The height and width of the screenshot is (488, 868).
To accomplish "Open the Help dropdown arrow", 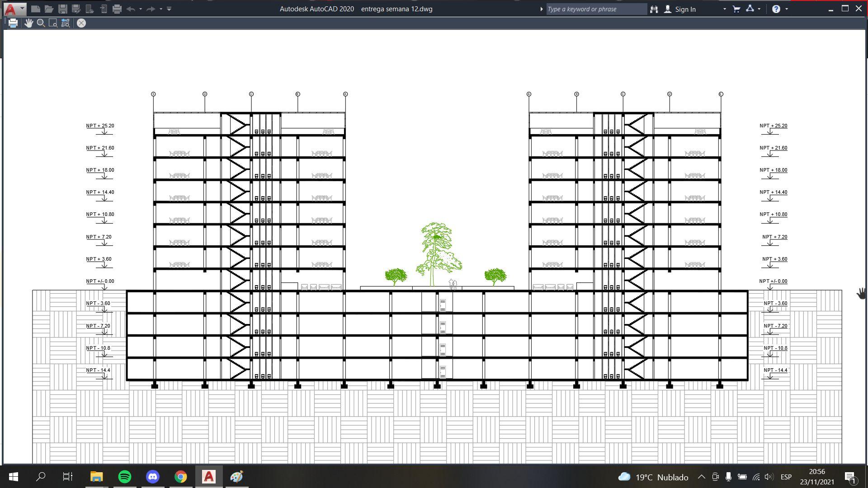I will click(787, 9).
